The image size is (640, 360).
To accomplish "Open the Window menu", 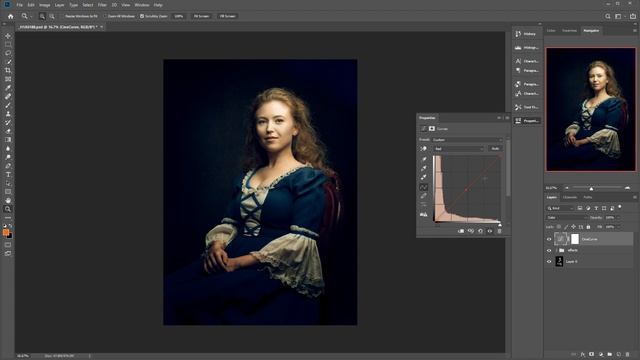I will (142, 5).
